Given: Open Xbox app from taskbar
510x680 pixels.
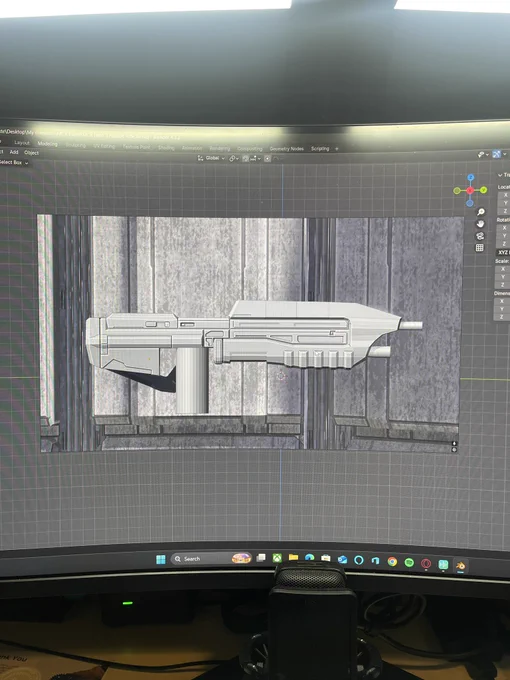Looking at the screenshot, I should [277, 558].
